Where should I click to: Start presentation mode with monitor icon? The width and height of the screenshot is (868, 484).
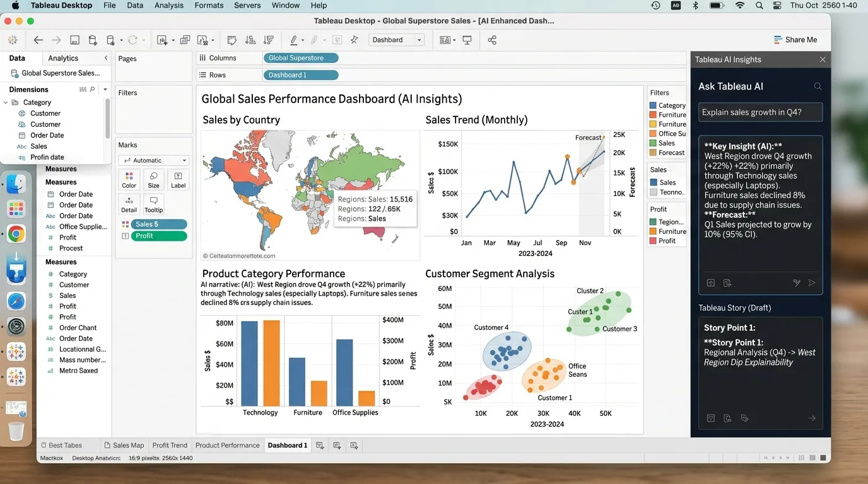(467, 40)
